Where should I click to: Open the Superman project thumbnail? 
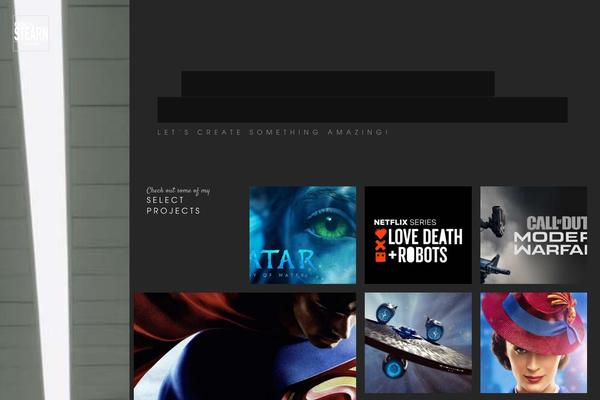pos(245,346)
